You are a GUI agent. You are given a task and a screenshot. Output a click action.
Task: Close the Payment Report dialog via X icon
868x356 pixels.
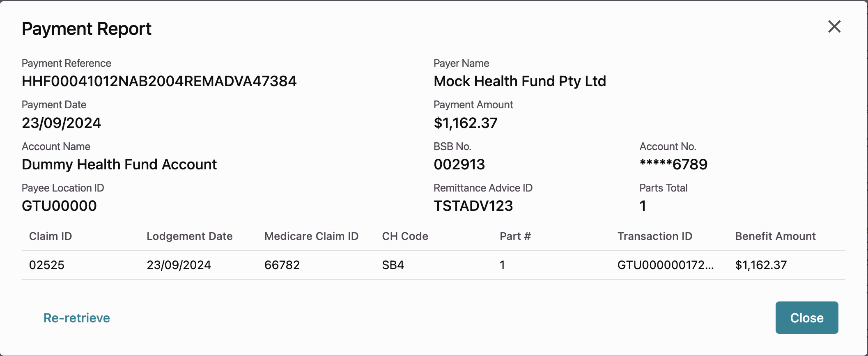[x=834, y=27]
